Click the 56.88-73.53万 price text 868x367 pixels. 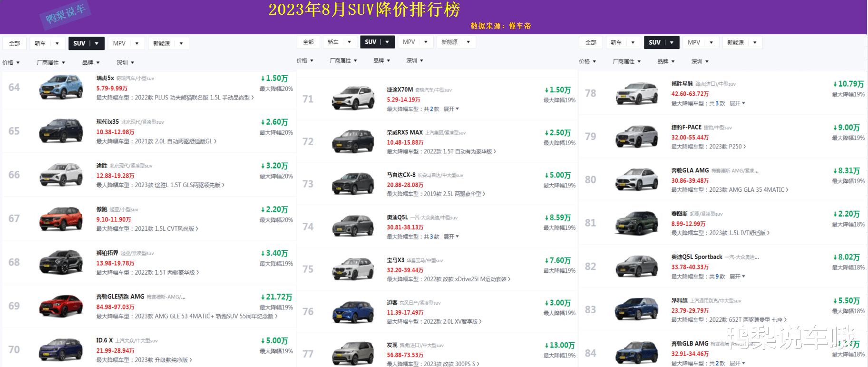(x=405, y=355)
